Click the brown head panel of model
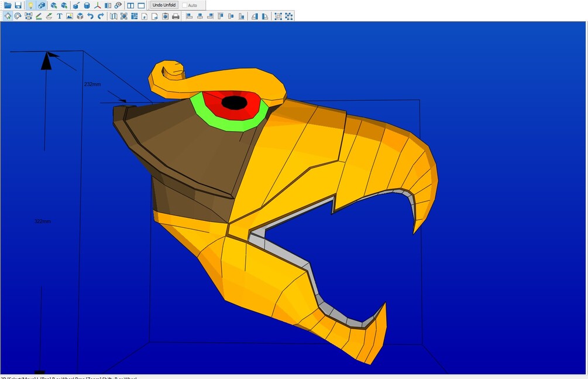The image size is (588, 379). coord(187,150)
